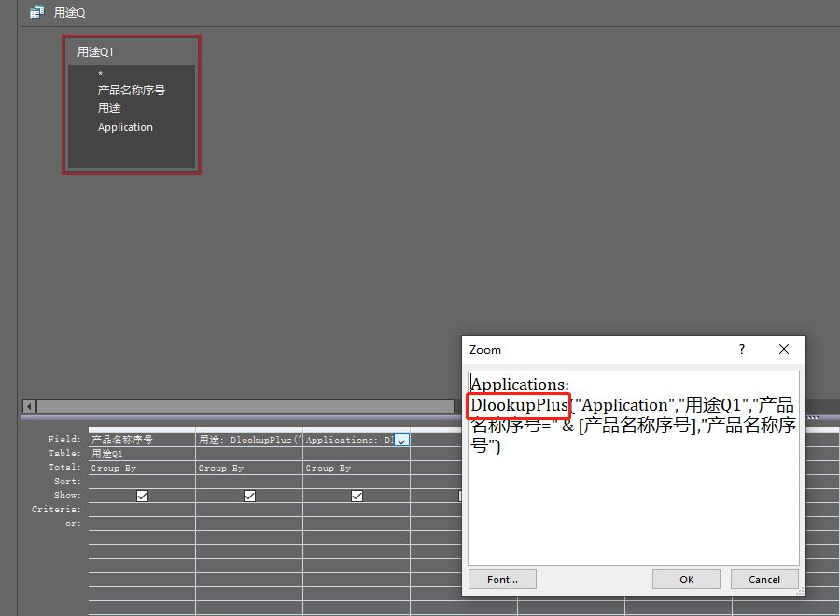
Task: Click the 用途: DlookupPlus Field cell
Action: click(249, 440)
